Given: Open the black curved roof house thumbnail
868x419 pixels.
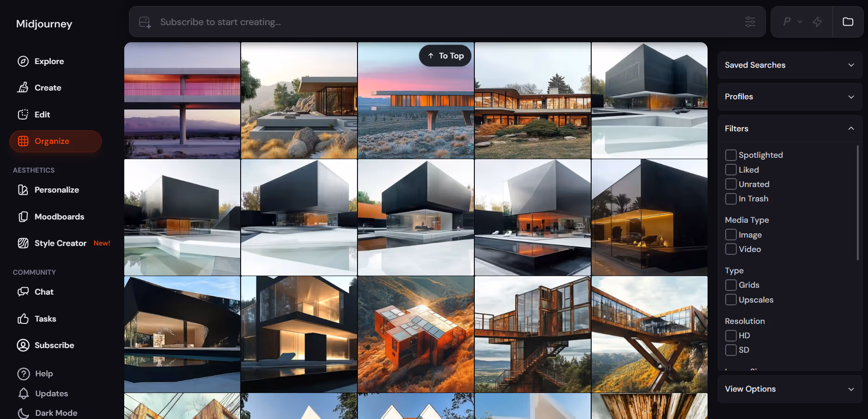Looking at the screenshot, I should coord(182,335).
